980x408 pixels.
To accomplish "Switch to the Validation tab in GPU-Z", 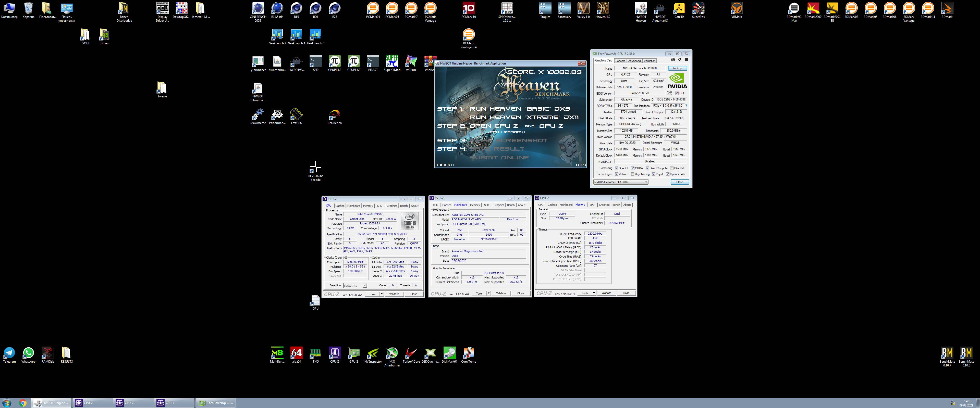I will [650, 61].
